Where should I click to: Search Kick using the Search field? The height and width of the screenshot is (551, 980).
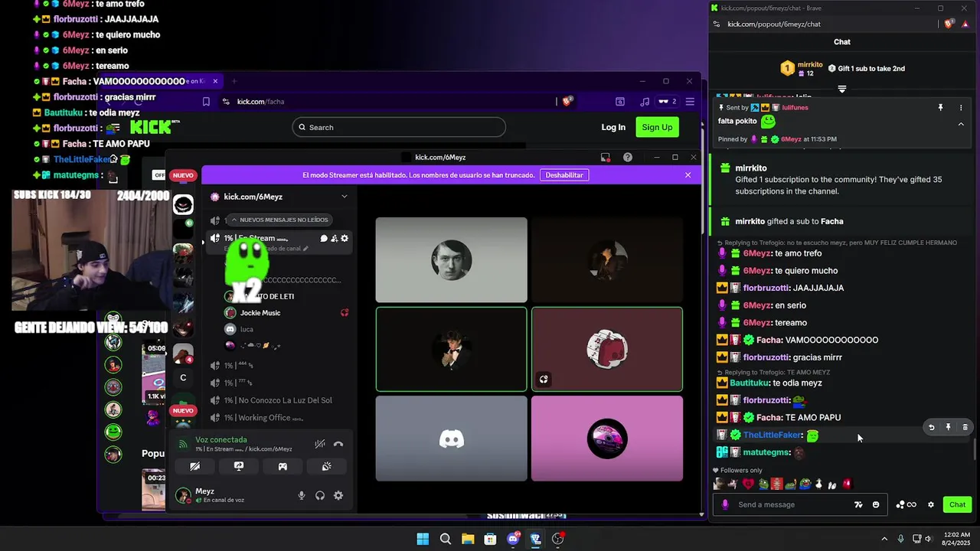coord(399,127)
